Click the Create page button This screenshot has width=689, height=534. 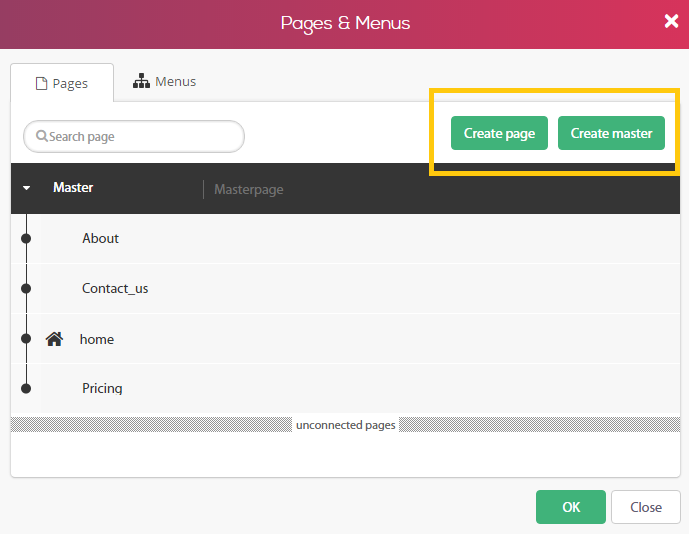coord(499,133)
